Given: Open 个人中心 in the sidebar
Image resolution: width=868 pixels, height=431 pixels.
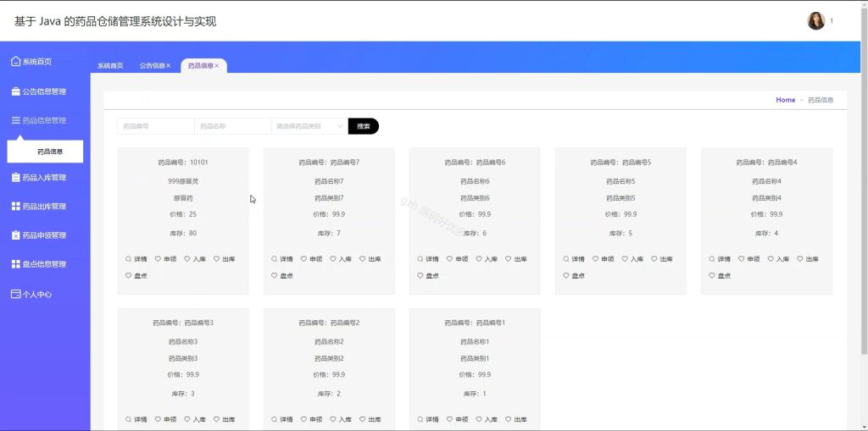Looking at the screenshot, I should (x=32, y=295).
